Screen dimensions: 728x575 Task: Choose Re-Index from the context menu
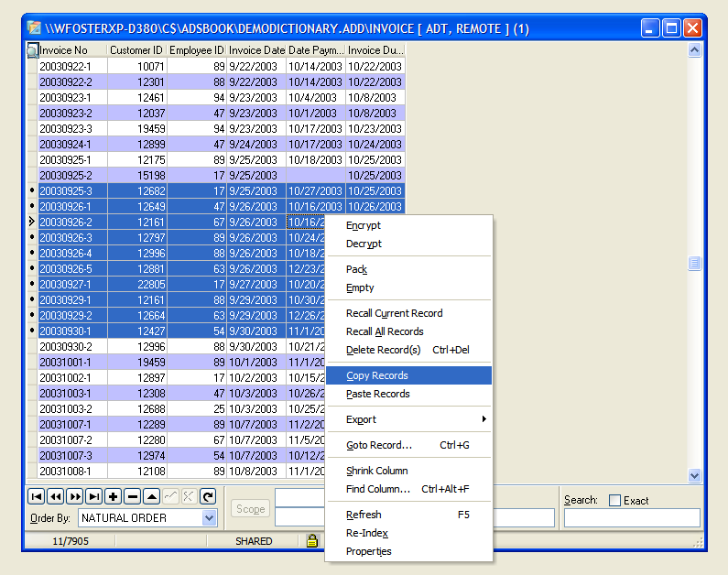click(409, 533)
